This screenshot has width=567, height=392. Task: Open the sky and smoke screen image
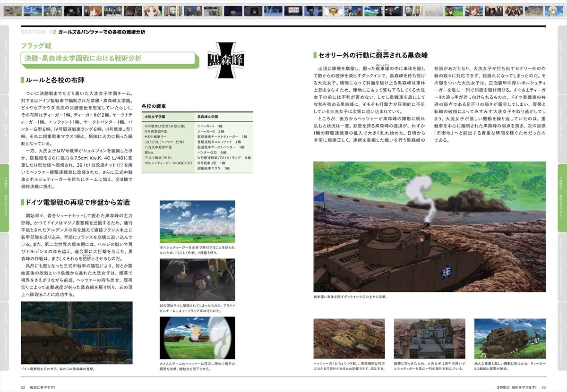(197, 222)
